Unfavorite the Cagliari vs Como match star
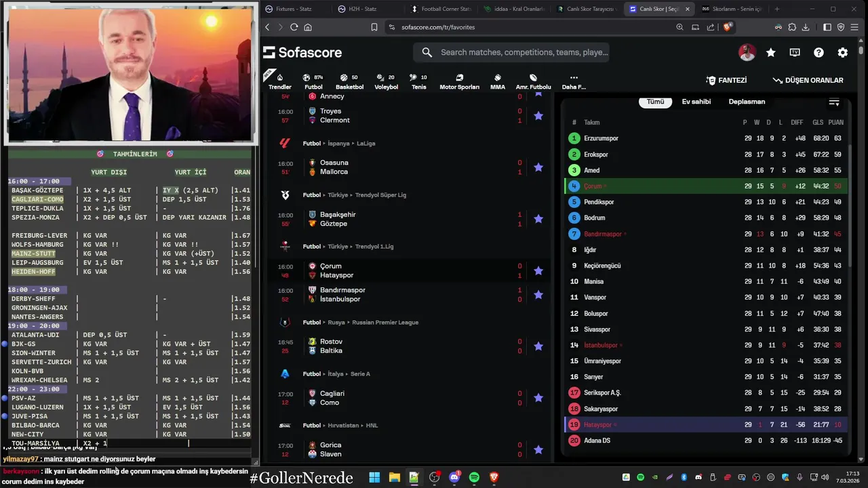The height and width of the screenshot is (488, 868). pos(538,398)
